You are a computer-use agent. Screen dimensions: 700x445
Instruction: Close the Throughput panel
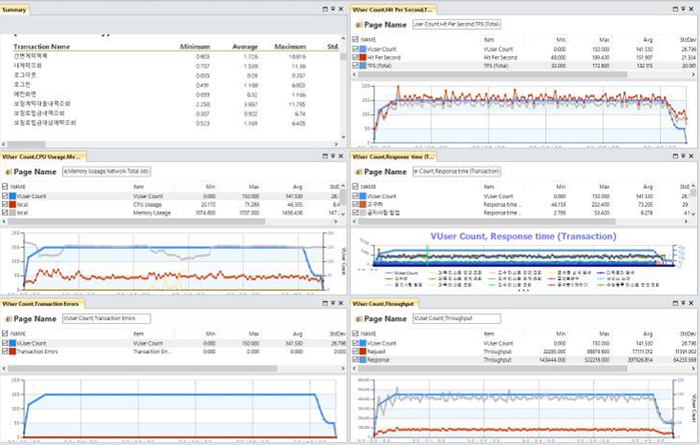[691, 303]
